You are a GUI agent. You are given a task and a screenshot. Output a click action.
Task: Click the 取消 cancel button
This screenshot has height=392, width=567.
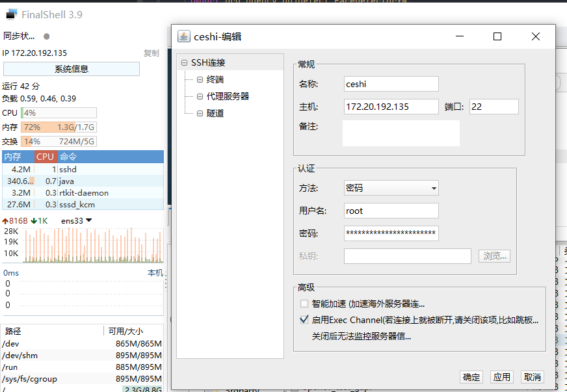[x=533, y=377]
